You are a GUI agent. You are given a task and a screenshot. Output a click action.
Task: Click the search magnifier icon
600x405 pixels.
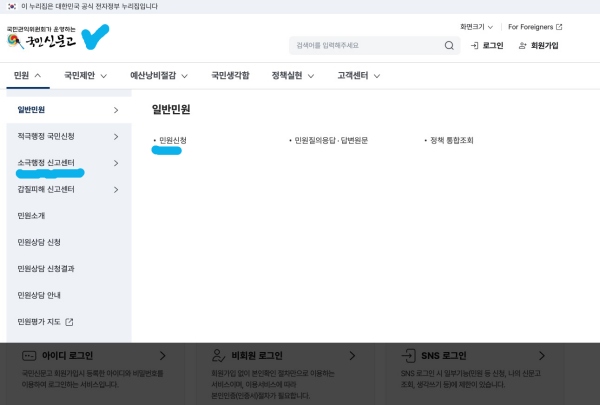coord(449,46)
